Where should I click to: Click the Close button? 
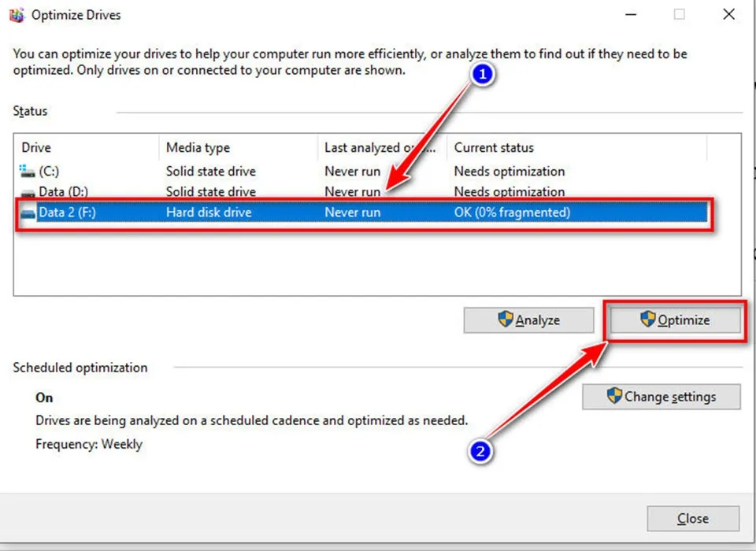point(693,518)
